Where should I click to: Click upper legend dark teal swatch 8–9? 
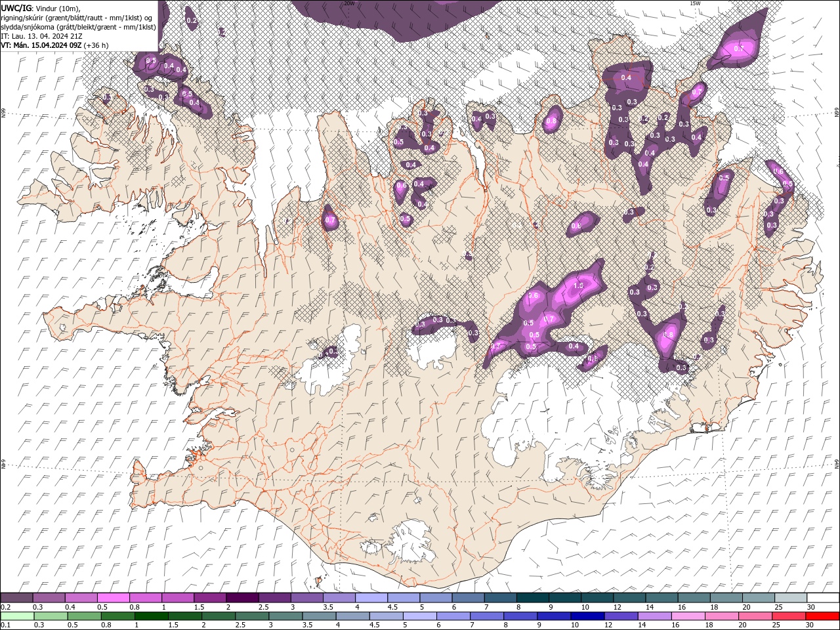tap(533, 598)
